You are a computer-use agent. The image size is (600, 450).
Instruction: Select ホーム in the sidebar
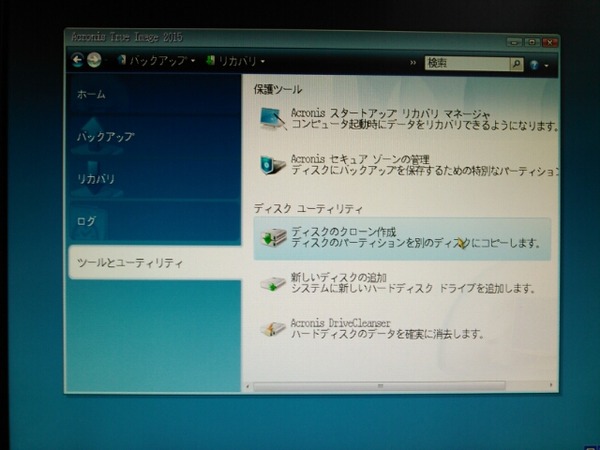pos(154,94)
